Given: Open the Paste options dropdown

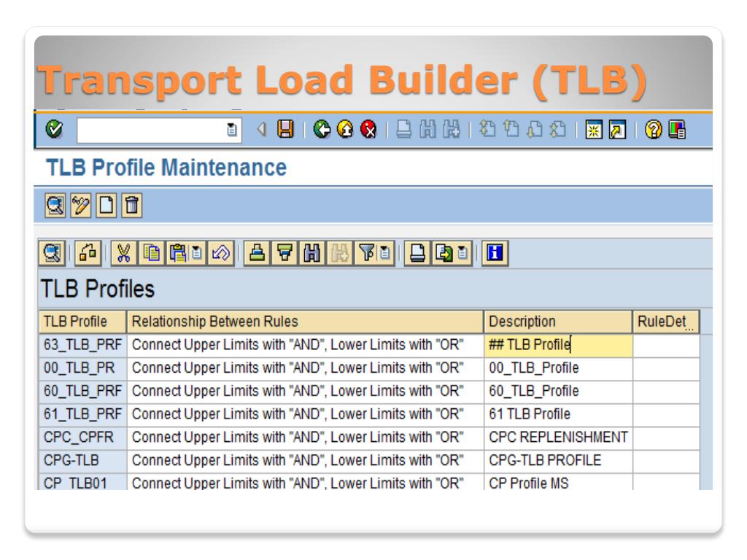Looking at the screenshot, I should tap(197, 253).
